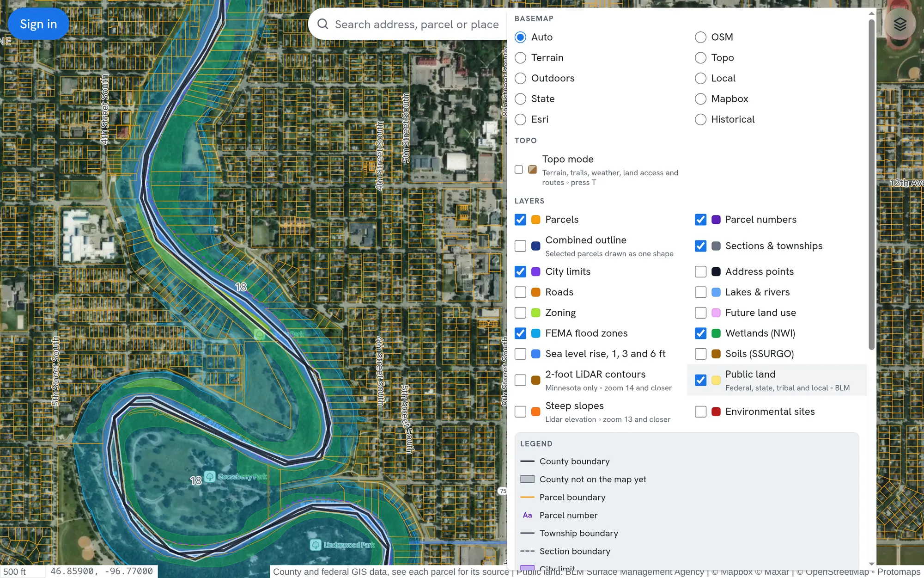Viewport: 924px width, 578px height.
Task: Click the coordinates readout 46.85900, -96.77000
Action: pyautogui.click(x=102, y=572)
